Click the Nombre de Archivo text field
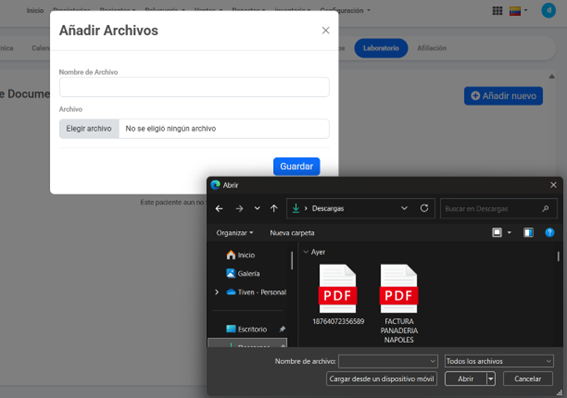This screenshot has height=398, width=567. pos(194,87)
